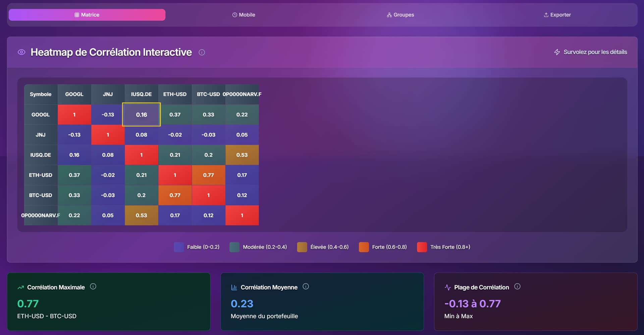Click the bar chart icon on Corrélation Moyenne card
Image resolution: width=644 pixels, height=335 pixels.
coord(234,287)
